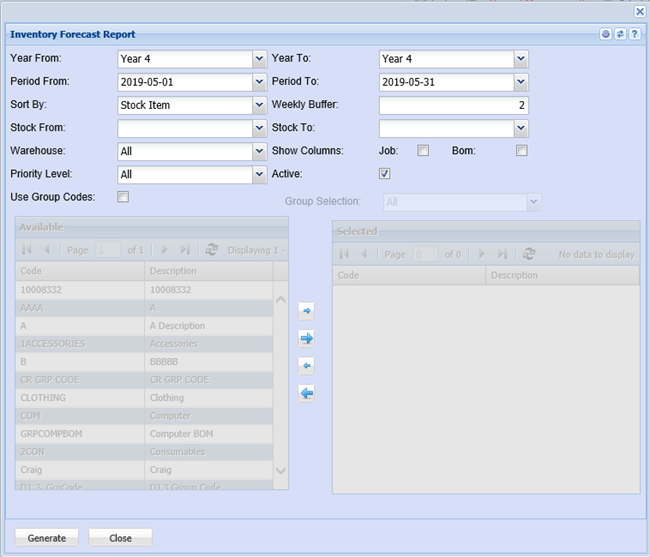Enable the Bom show columns checkbox
The image size is (650, 557).
coord(521,151)
